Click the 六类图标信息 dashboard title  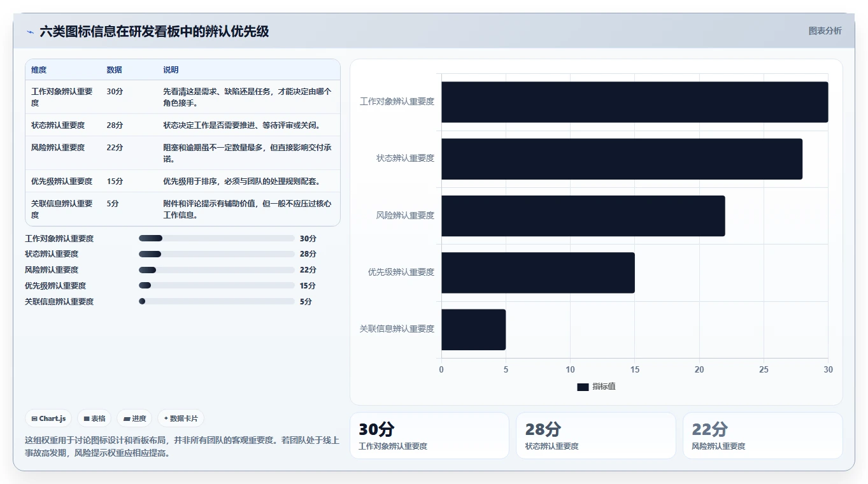[154, 31]
